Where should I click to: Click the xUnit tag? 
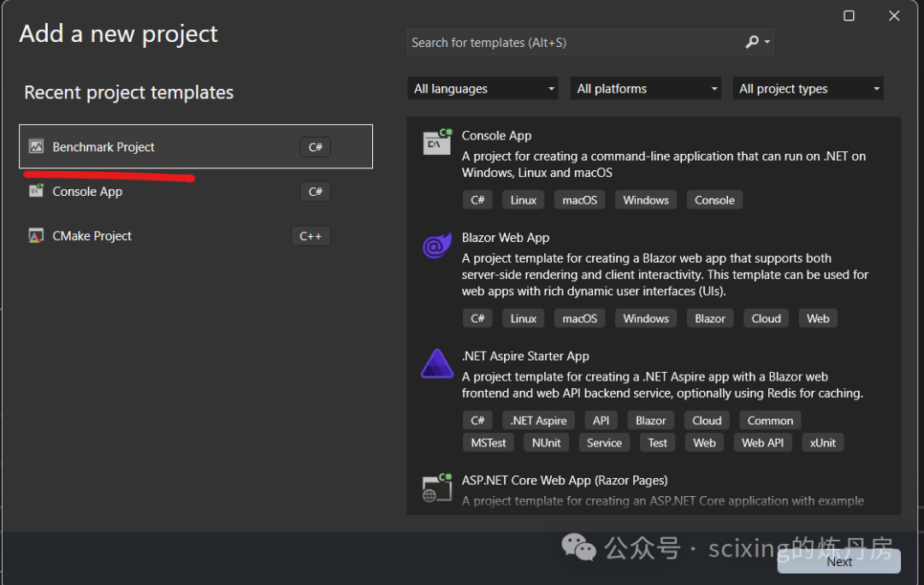(x=823, y=442)
